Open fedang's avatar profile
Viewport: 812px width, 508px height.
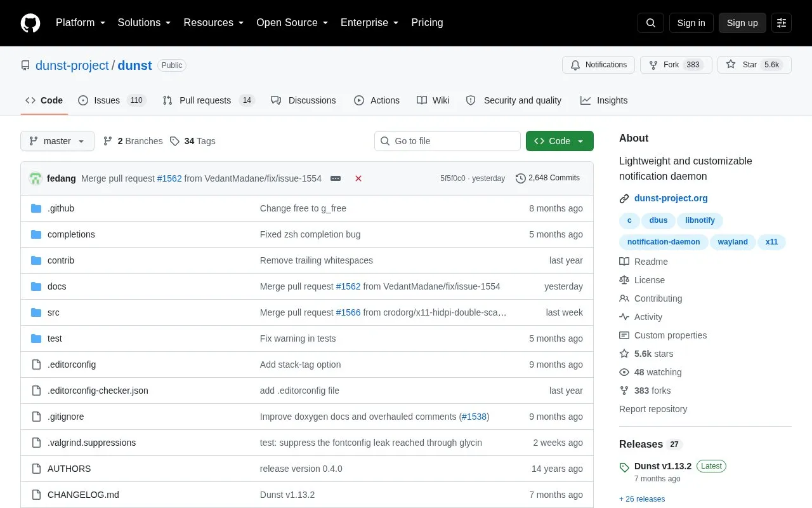point(36,178)
